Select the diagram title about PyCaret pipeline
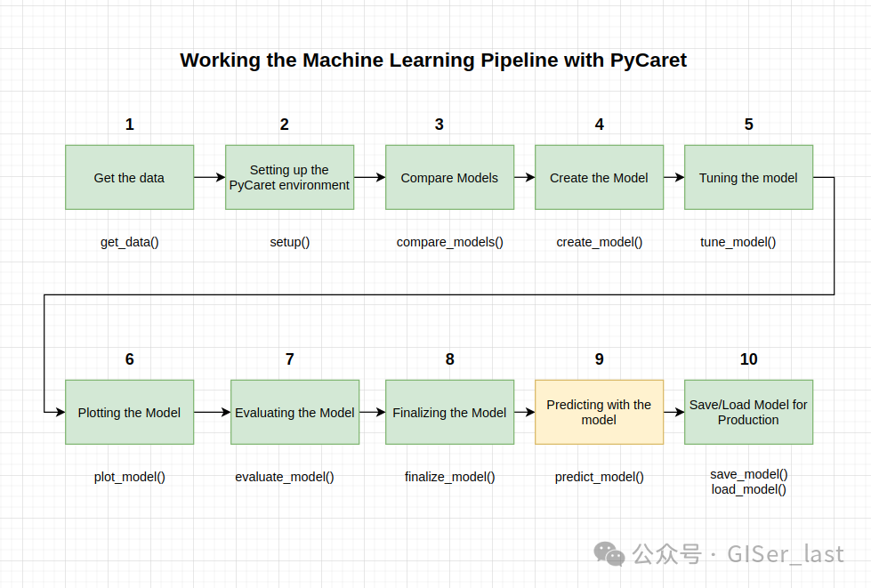 point(433,60)
